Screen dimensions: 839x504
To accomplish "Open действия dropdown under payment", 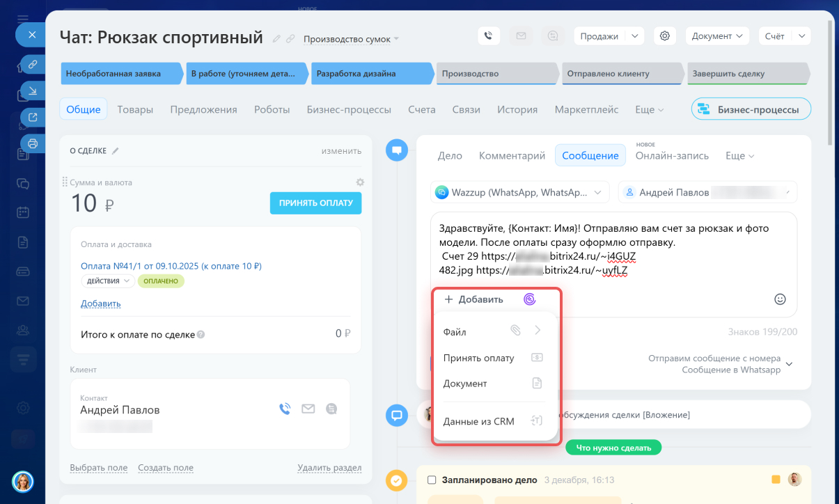I will click(x=107, y=281).
